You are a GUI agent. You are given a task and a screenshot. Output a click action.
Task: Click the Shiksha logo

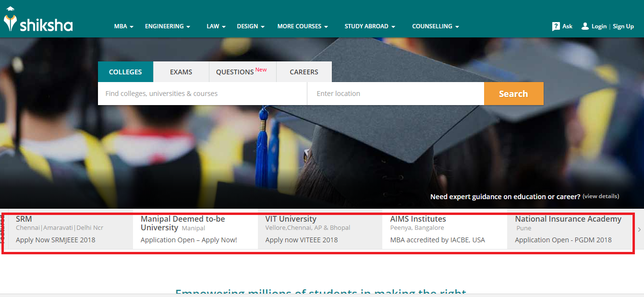click(x=38, y=20)
